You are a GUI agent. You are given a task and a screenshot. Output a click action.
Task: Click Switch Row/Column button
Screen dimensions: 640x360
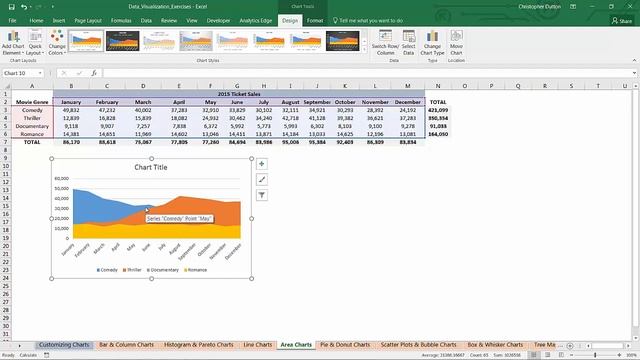385,42
